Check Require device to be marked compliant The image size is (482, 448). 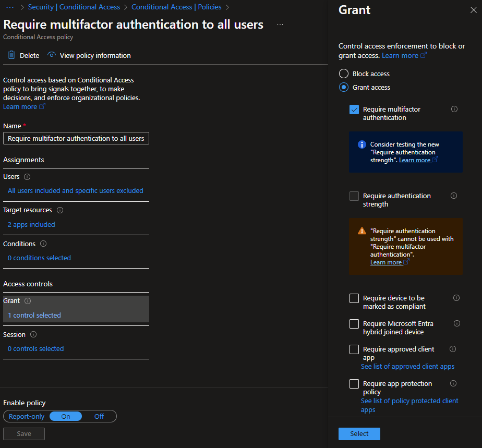tap(354, 298)
